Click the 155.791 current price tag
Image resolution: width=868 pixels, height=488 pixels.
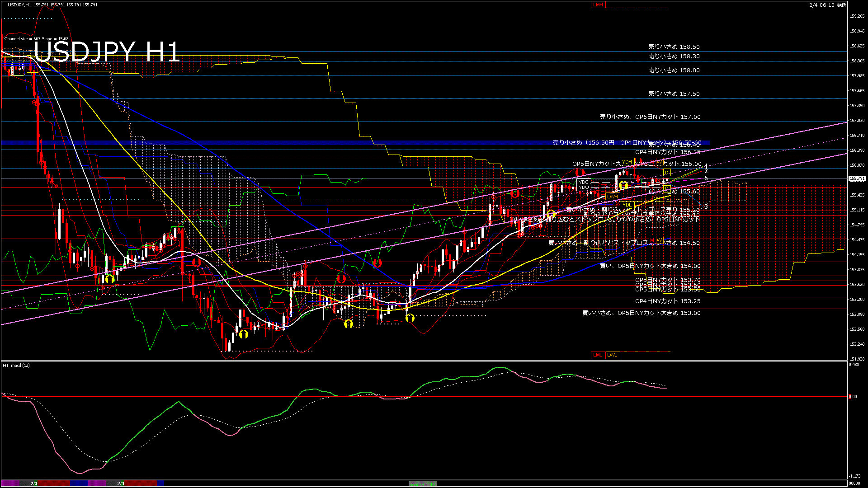[857, 178]
